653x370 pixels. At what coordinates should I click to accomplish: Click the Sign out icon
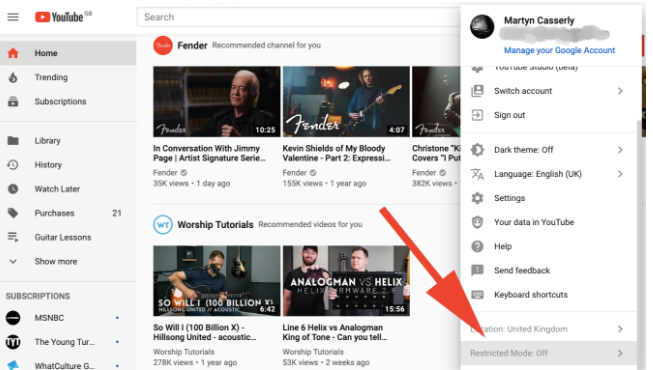(x=477, y=115)
